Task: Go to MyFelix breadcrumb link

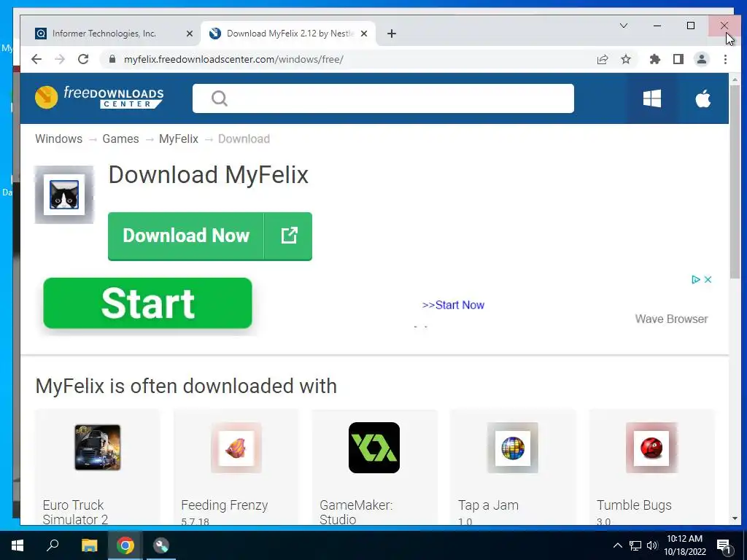Action: click(179, 139)
